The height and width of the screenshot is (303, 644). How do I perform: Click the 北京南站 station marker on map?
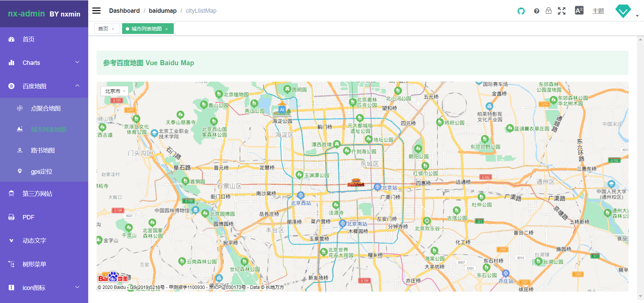[342, 223]
